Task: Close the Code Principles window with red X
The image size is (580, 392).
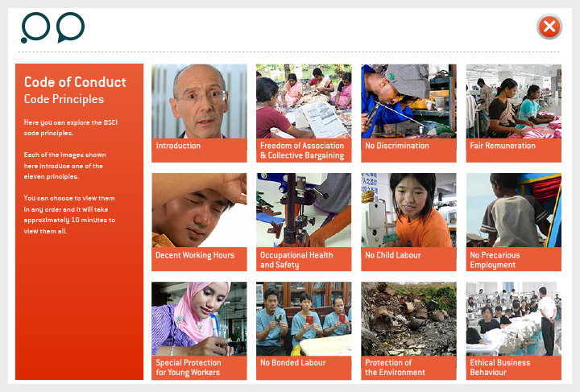Action: coord(549,27)
